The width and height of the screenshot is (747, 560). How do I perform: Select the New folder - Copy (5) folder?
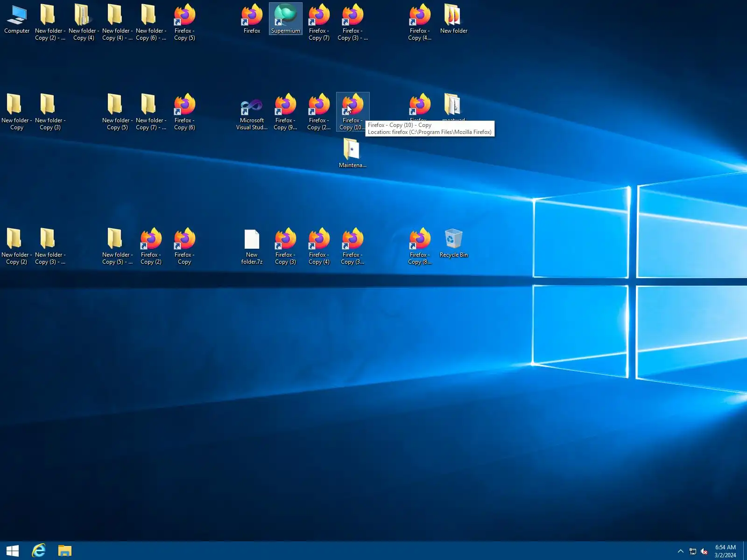tap(117, 112)
